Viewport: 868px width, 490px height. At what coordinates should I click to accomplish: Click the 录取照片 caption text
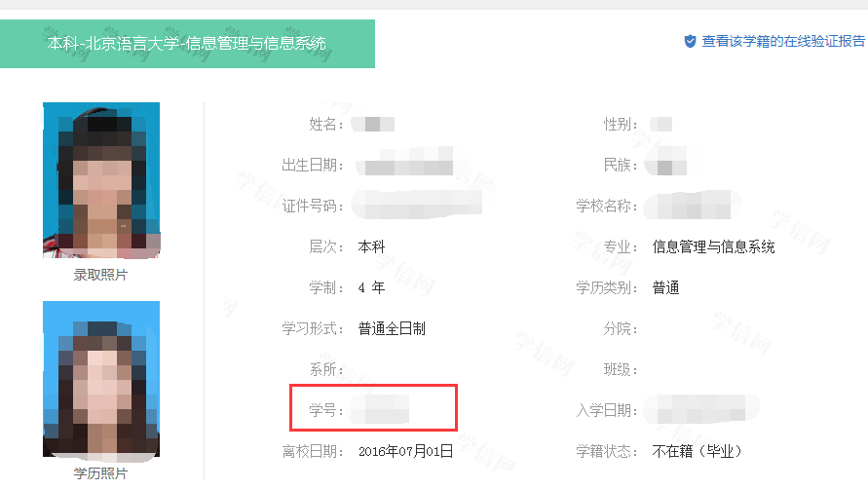click(x=100, y=276)
